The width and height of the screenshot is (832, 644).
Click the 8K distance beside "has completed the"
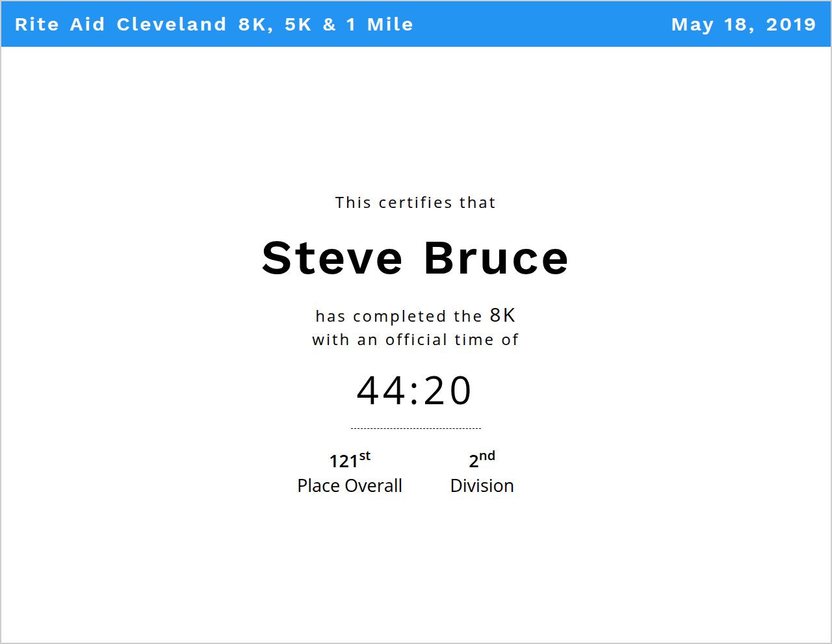[x=502, y=315]
